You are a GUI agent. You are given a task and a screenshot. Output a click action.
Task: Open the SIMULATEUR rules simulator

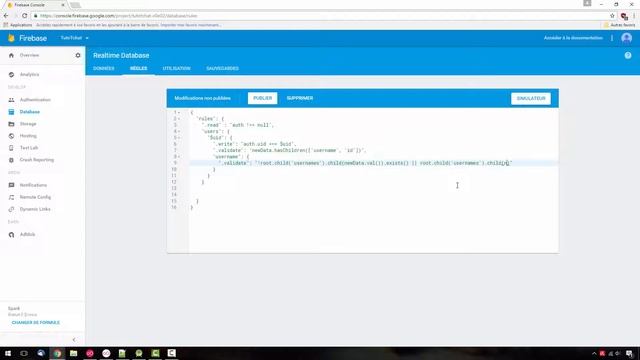(531, 98)
